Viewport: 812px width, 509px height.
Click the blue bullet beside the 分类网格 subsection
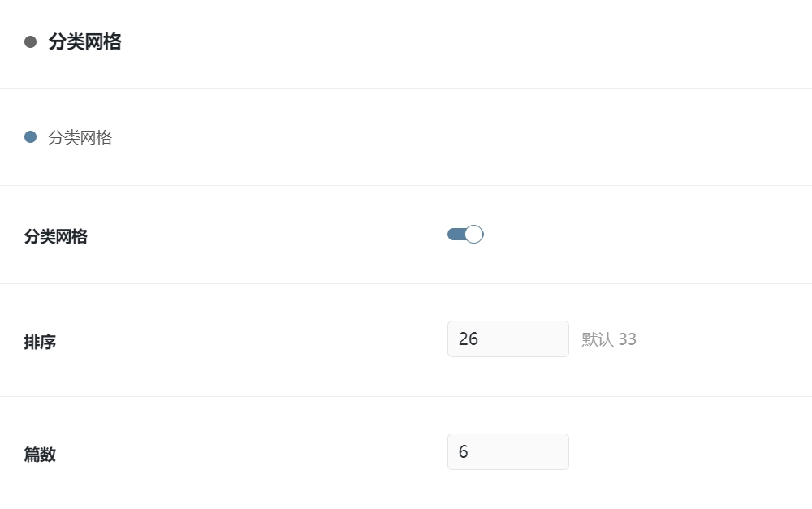31,137
